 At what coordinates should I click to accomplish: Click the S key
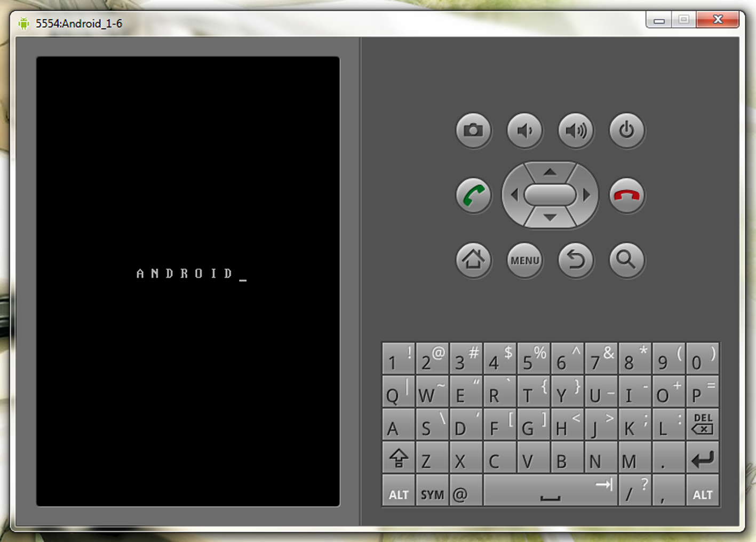(x=432, y=425)
